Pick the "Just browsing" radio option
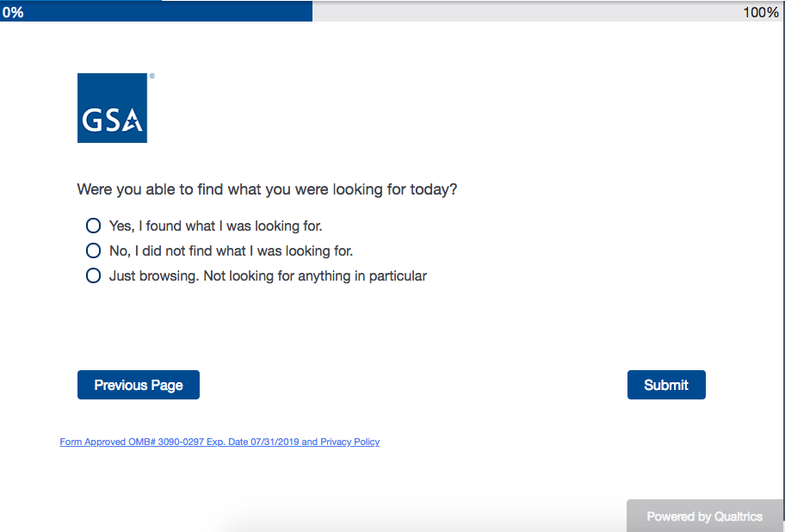Viewport: 785px width, 532px height. tap(93, 275)
